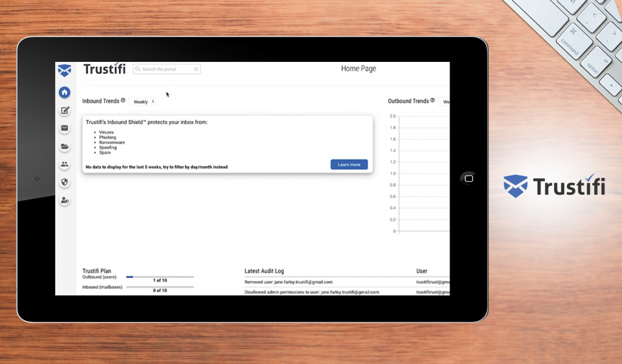622x364 pixels.
Task: Open the folder icon in sidebar
Action: 64,147
